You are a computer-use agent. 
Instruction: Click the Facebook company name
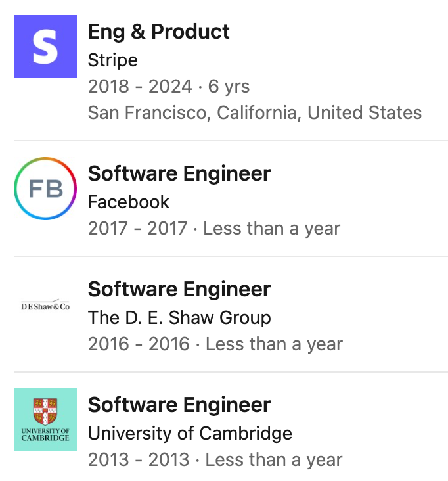(x=129, y=202)
